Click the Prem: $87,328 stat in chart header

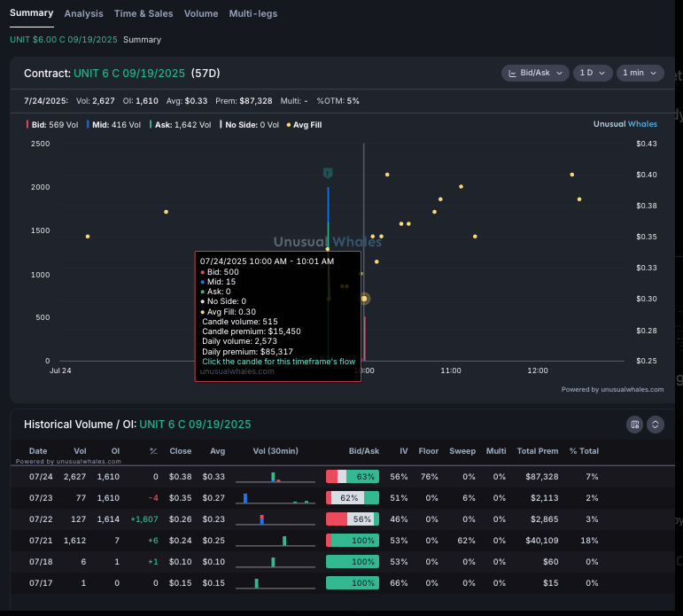point(244,101)
